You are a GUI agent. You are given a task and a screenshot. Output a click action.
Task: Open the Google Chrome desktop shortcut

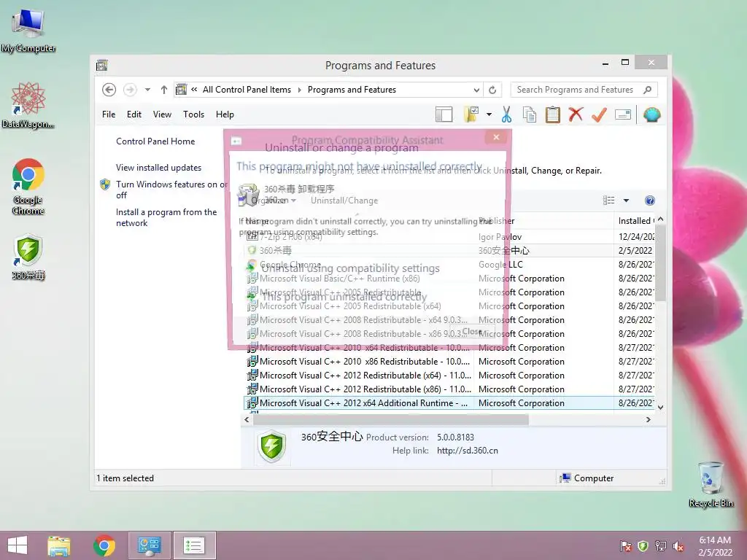[28, 186]
